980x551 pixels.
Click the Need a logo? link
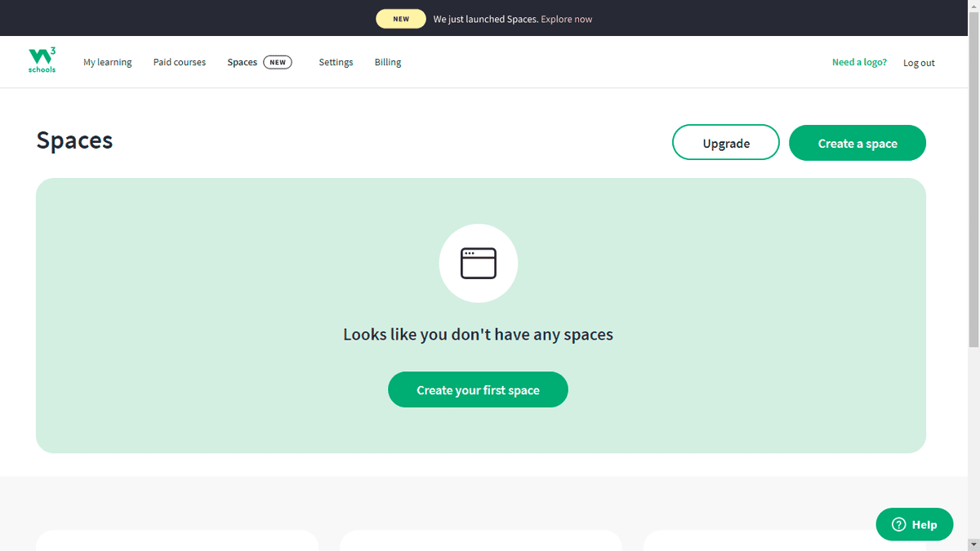click(859, 62)
